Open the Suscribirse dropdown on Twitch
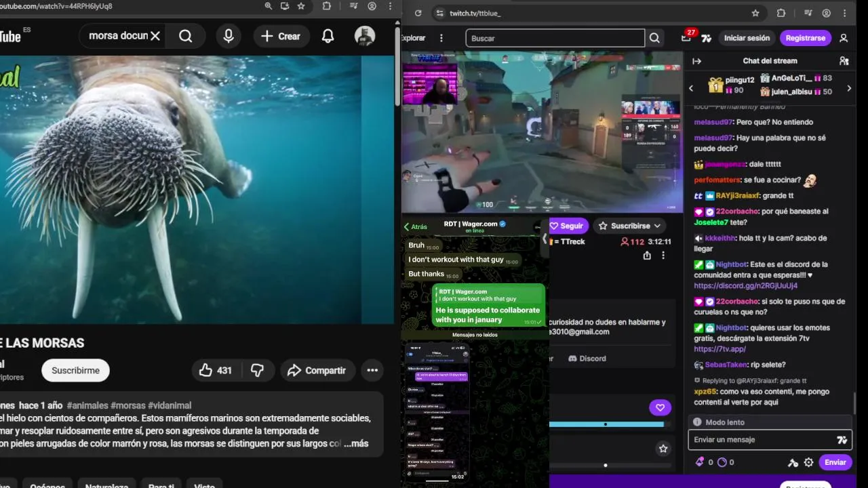868x488 pixels. tap(629, 226)
